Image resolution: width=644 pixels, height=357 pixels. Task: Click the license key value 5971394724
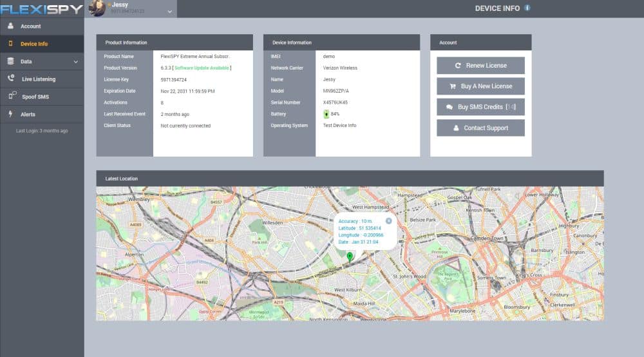point(173,80)
